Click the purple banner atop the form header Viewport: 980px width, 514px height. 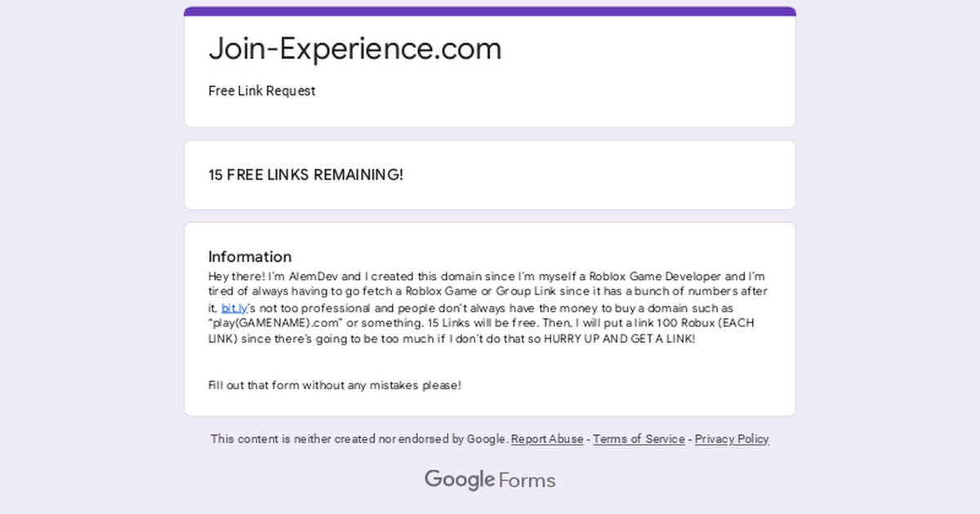point(490,11)
